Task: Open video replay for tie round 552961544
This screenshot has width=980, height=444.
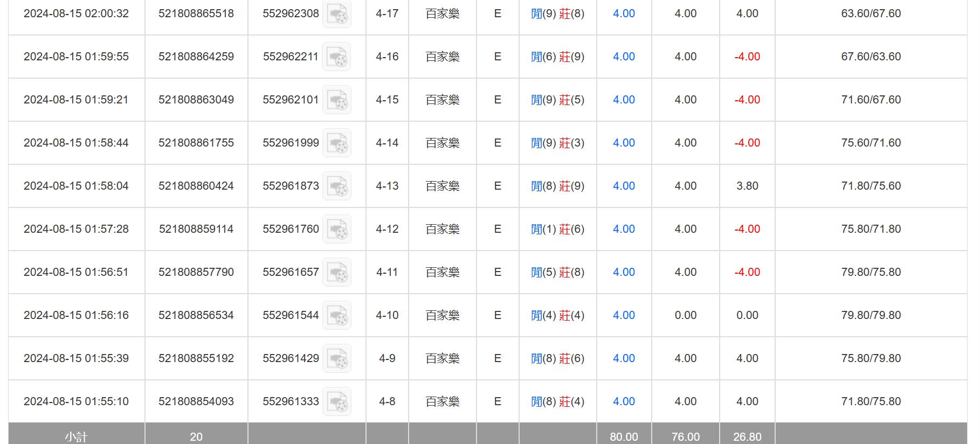Action: pos(337,316)
